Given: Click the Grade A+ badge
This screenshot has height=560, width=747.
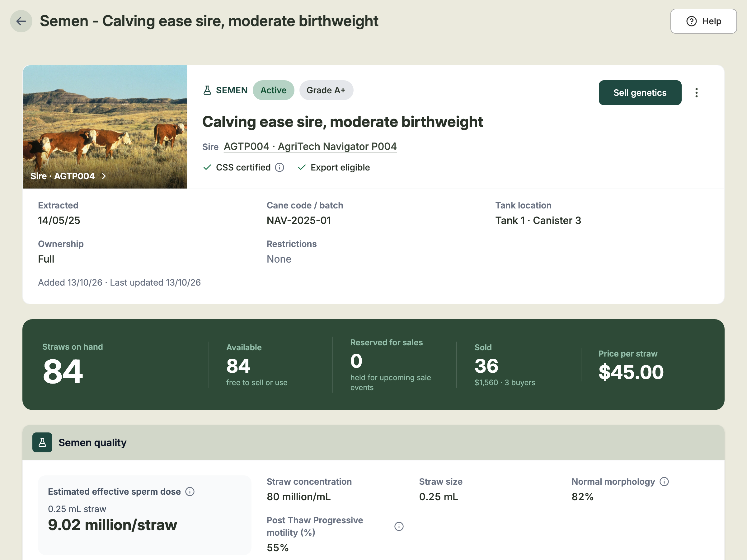Looking at the screenshot, I should click(x=326, y=90).
